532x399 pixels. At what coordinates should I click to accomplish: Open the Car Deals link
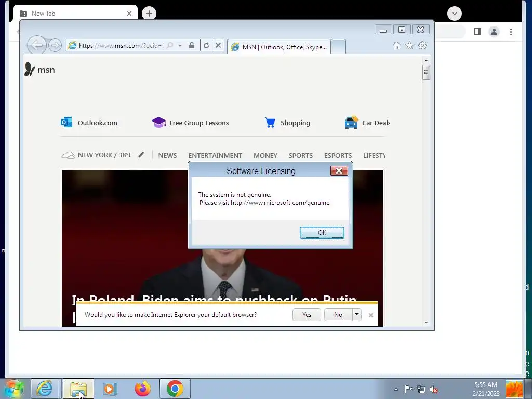(x=367, y=123)
